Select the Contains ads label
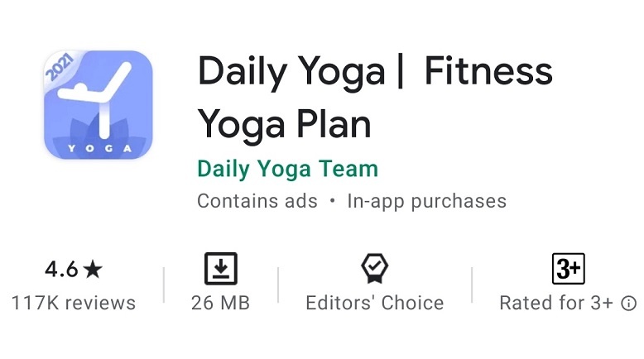 pyautogui.click(x=257, y=201)
